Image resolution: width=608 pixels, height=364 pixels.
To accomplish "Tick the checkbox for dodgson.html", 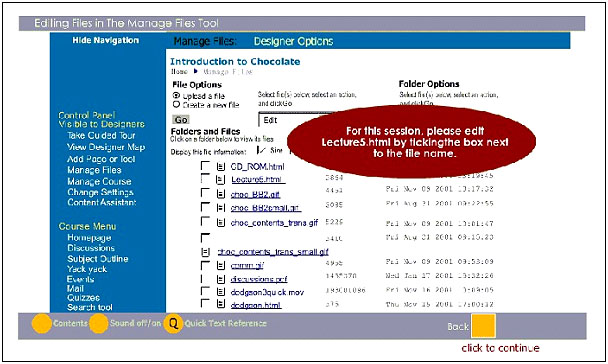I will 205,303.
